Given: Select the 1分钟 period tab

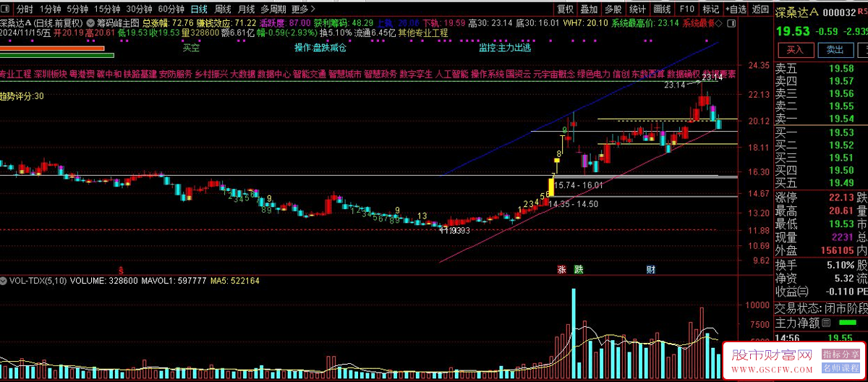Looking at the screenshot, I should pyautogui.click(x=51, y=9).
